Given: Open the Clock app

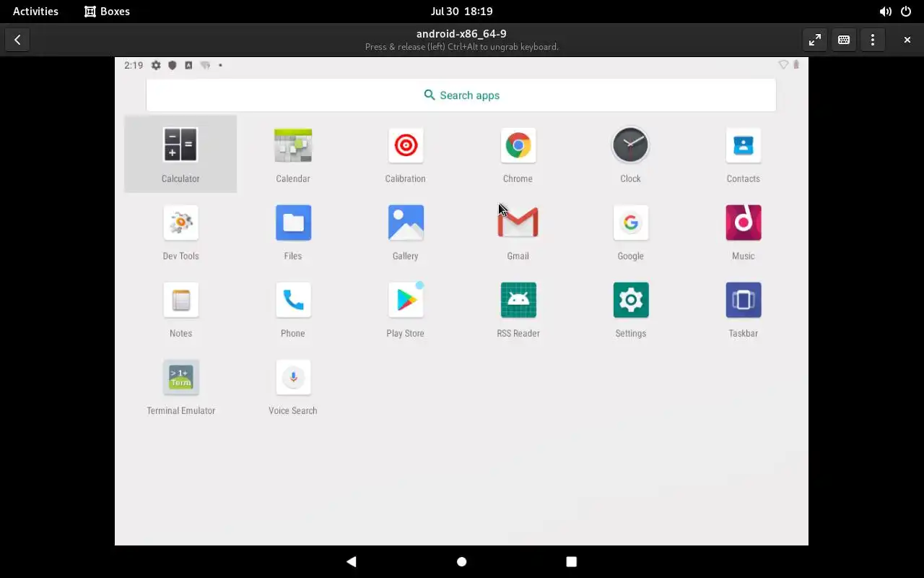Looking at the screenshot, I should click(x=630, y=154).
